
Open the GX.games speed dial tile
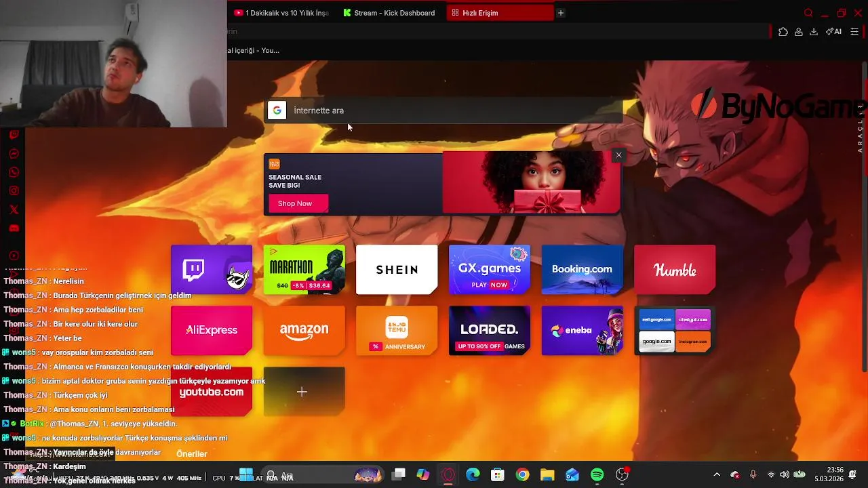(x=490, y=270)
